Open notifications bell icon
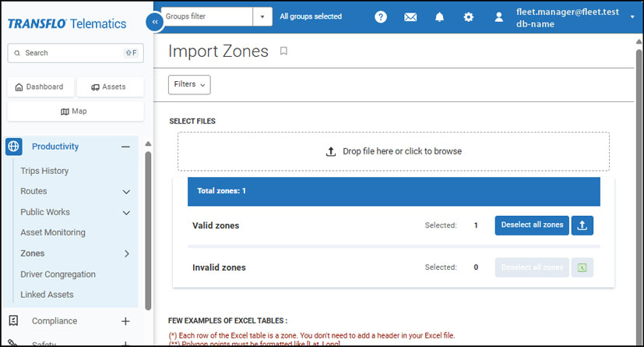This screenshot has width=644, height=347. click(440, 16)
